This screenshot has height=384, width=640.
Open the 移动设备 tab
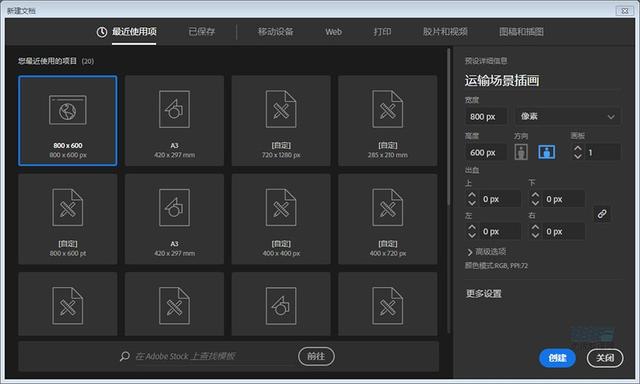(276, 32)
